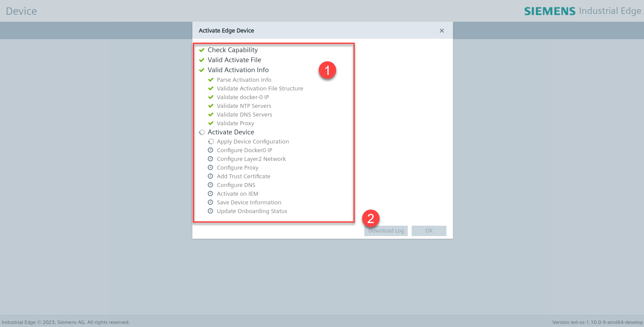Screen dimensions: 644x327
Task: Click the Download Log button
Action: [x=386, y=230]
